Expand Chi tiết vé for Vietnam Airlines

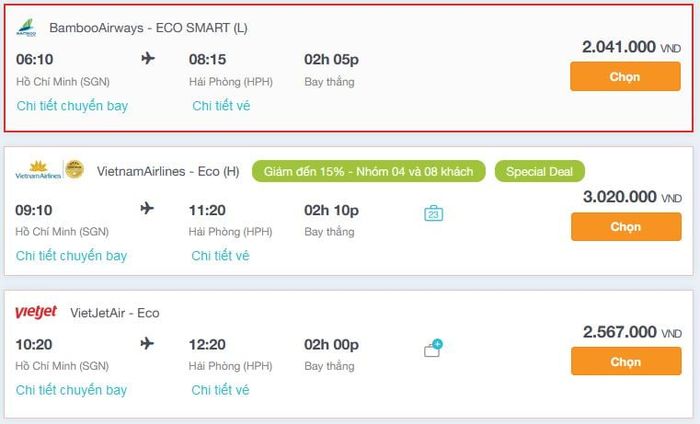[x=220, y=256]
